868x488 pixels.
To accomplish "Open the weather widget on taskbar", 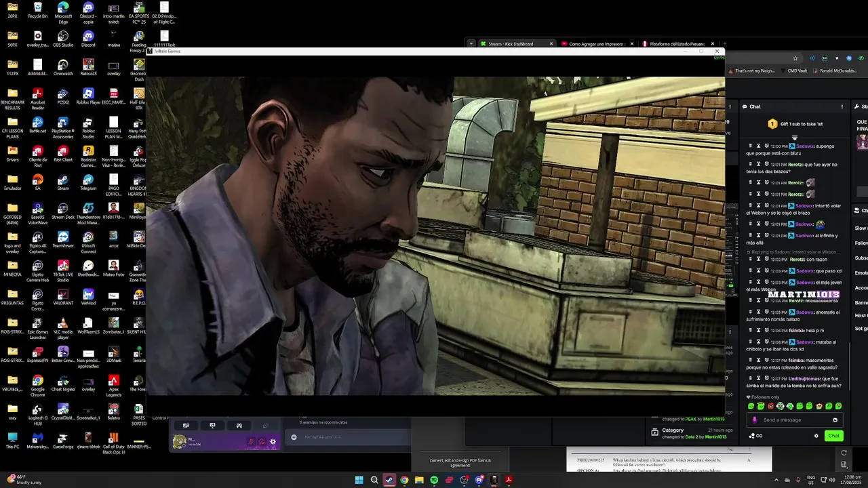I will coord(23,480).
